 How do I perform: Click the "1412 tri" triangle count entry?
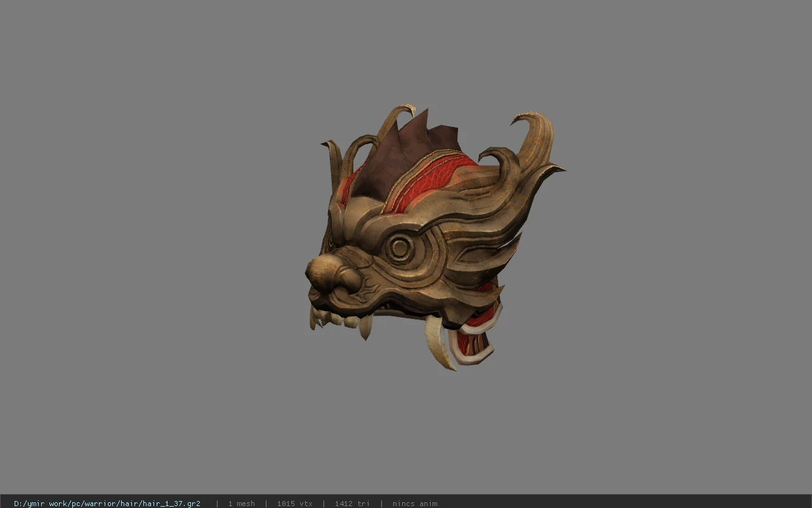pyautogui.click(x=352, y=504)
